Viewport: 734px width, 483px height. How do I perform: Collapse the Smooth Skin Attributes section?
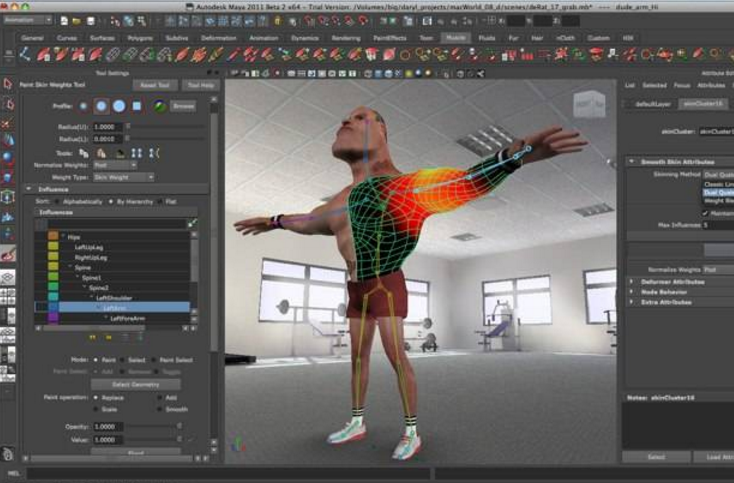tap(632, 161)
